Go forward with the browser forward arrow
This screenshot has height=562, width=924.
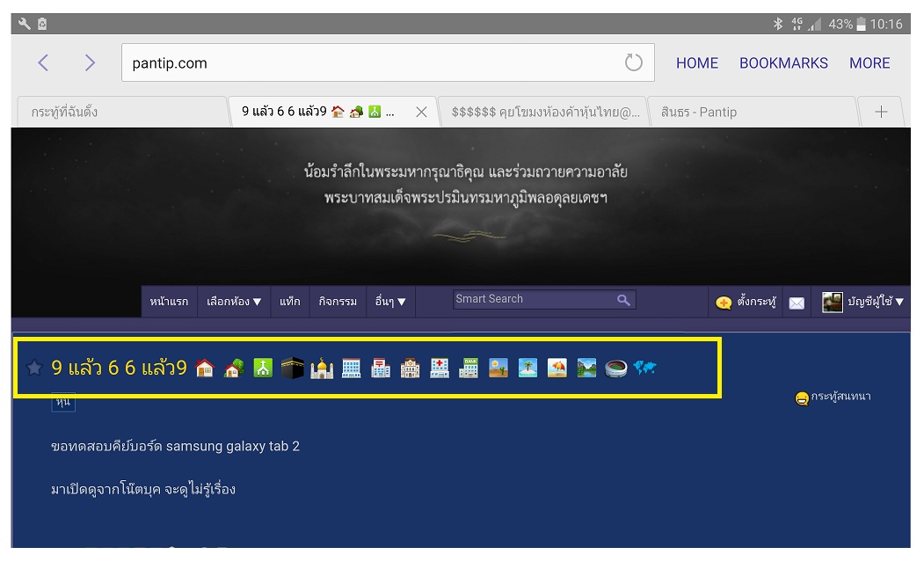[x=90, y=62]
